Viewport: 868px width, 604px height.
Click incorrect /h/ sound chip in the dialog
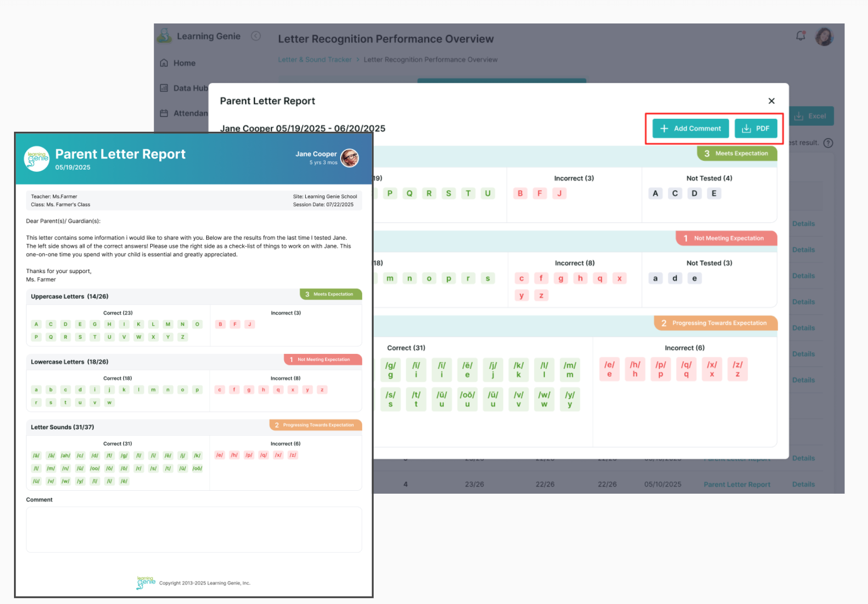pyautogui.click(x=635, y=369)
